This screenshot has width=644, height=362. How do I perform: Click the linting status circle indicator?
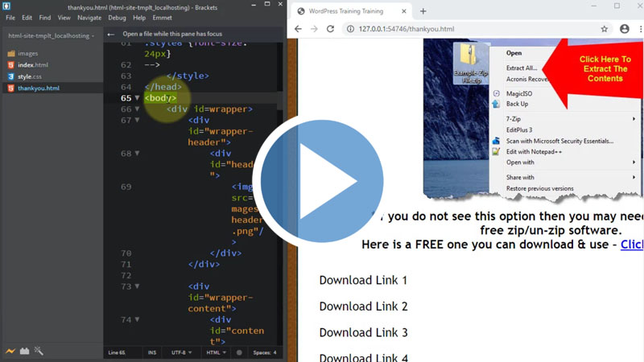coord(239,352)
